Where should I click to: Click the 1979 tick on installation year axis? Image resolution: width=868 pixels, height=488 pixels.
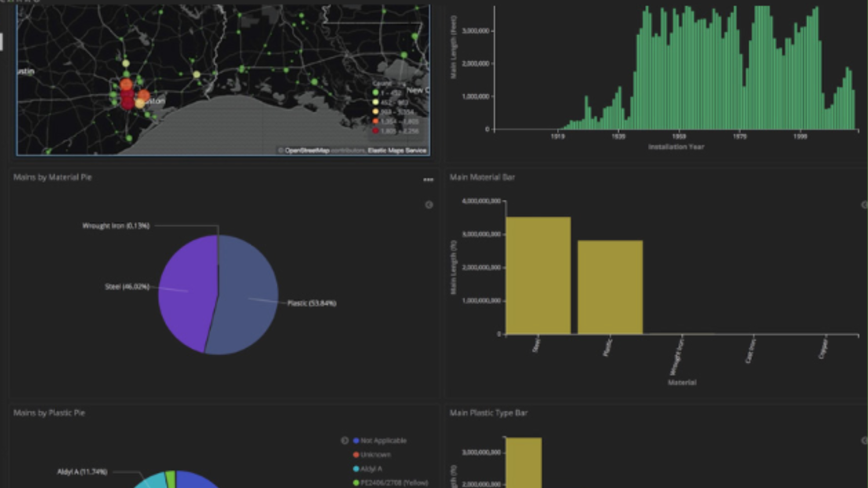coord(740,136)
